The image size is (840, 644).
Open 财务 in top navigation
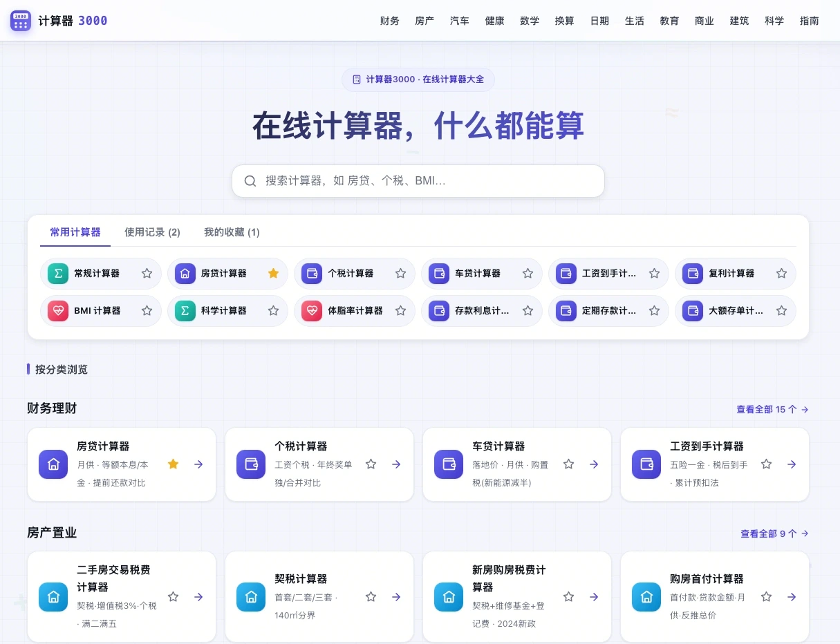[390, 21]
